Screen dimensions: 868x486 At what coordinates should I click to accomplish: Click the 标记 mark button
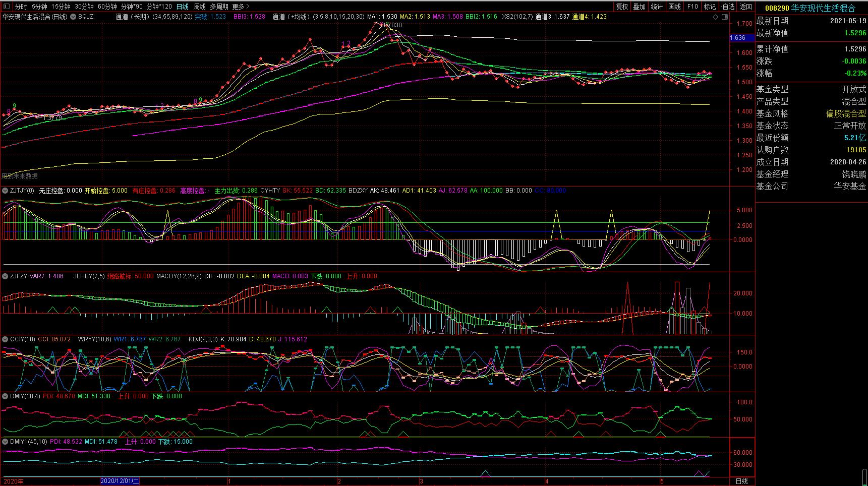point(710,7)
